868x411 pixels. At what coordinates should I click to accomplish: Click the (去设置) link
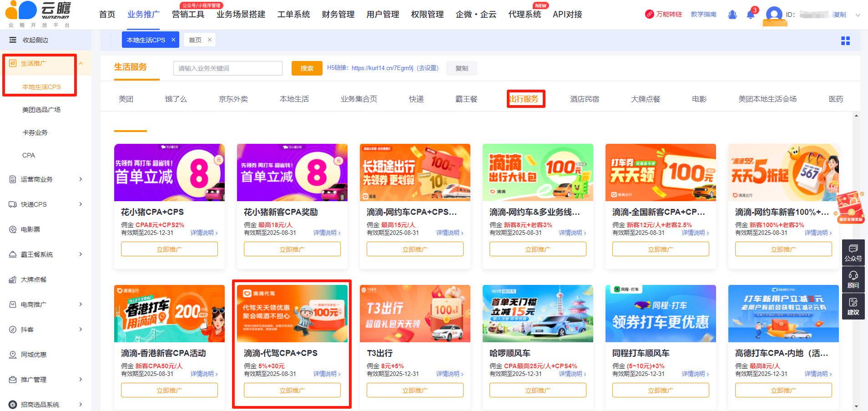point(428,68)
